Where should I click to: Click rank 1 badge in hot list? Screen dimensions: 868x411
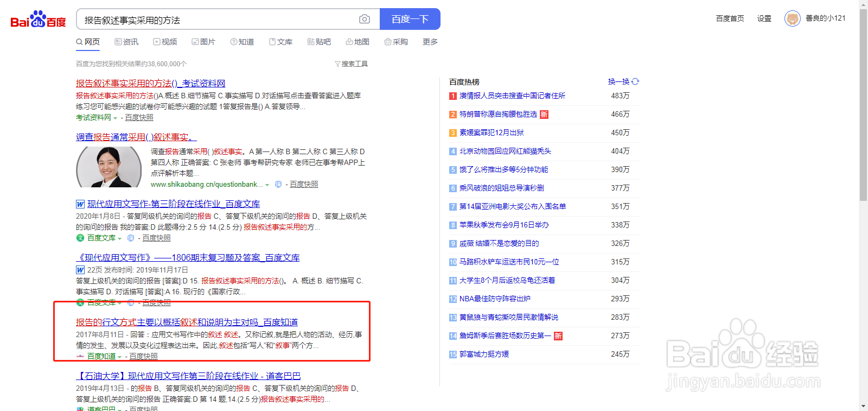point(452,96)
